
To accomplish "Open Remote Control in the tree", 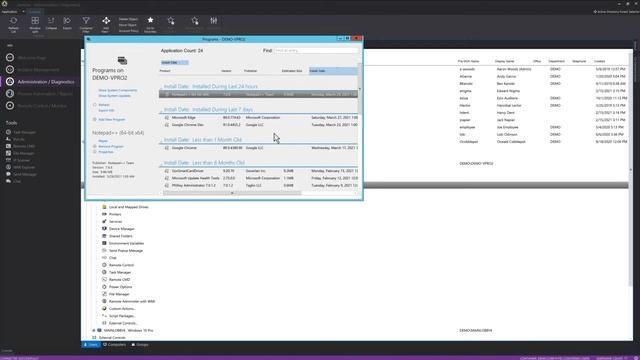I will point(118,265).
